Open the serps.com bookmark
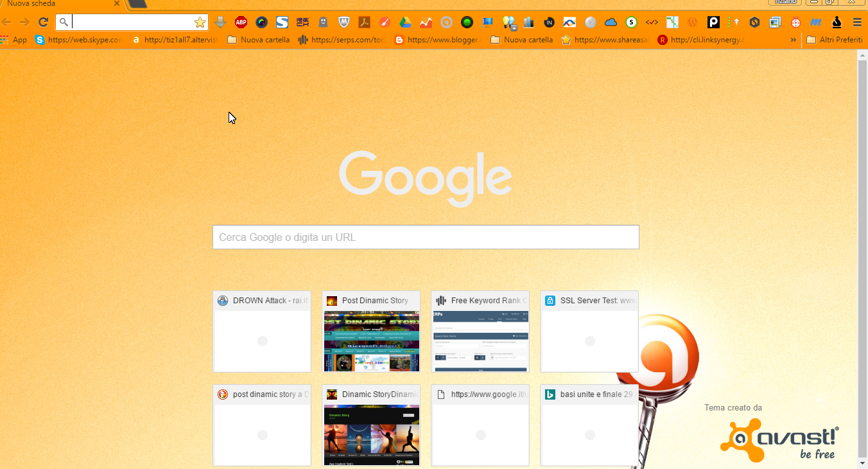 pyautogui.click(x=342, y=40)
